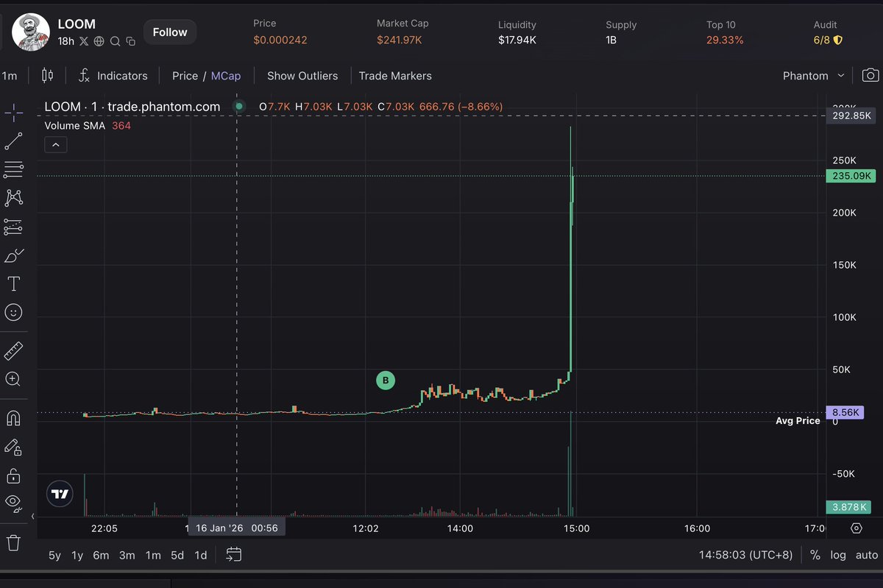The height and width of the screenshot is (588, 883).
Task: Toggle hide all drawings eye icon
Action: click(x=13, y=503)
